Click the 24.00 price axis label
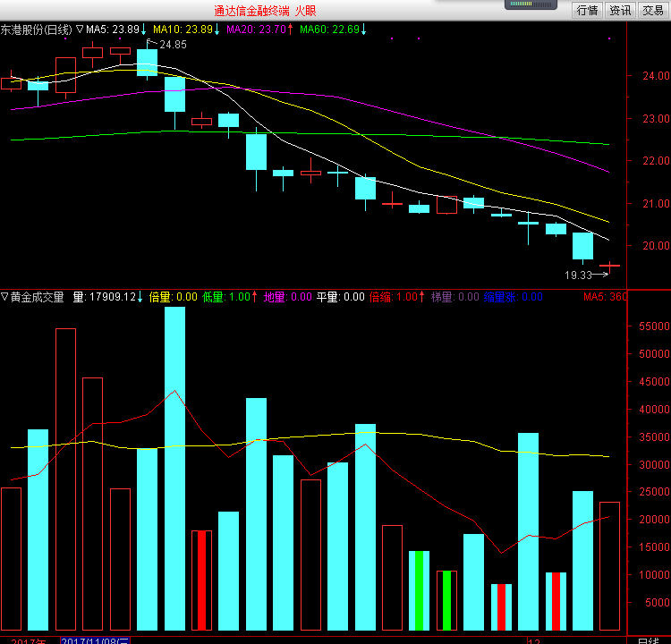The image size is (671, 644). (656, 76)
